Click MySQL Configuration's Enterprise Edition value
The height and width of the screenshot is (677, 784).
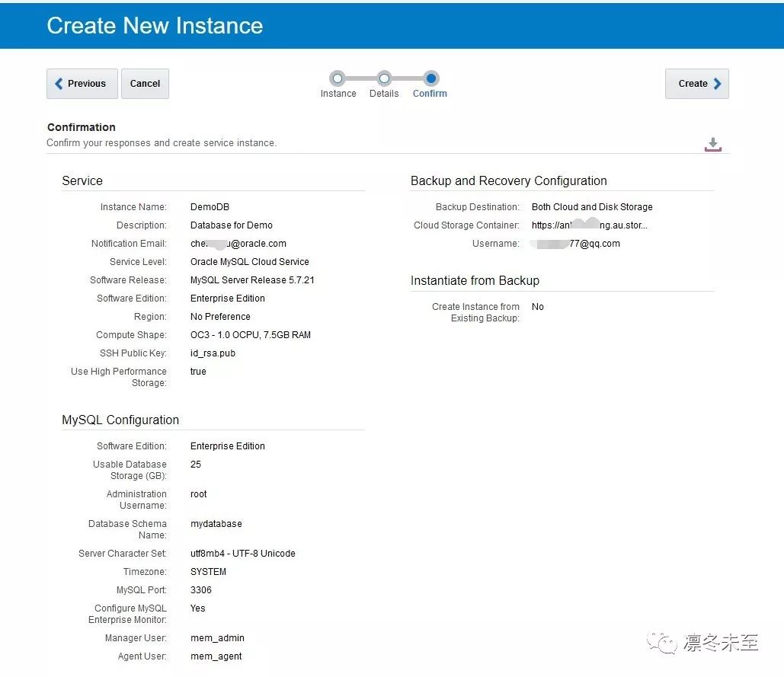pyautogui.click(x=228, y=446)
